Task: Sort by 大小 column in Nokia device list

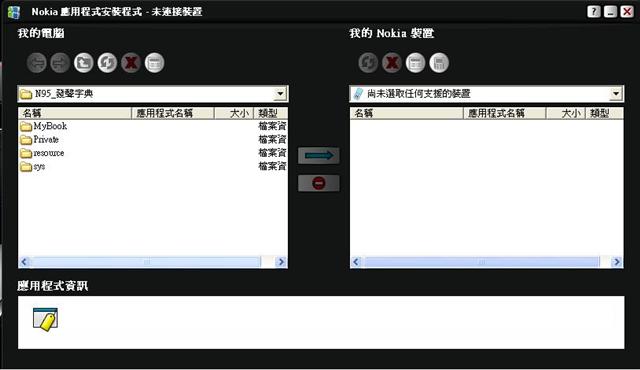Action: (566, 113)
